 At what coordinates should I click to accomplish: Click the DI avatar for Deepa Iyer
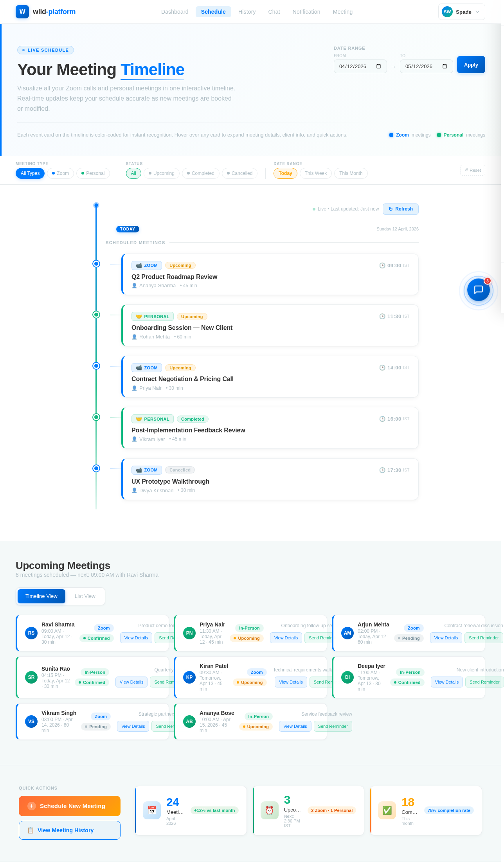pyautogui.click(x=347, y=677)
